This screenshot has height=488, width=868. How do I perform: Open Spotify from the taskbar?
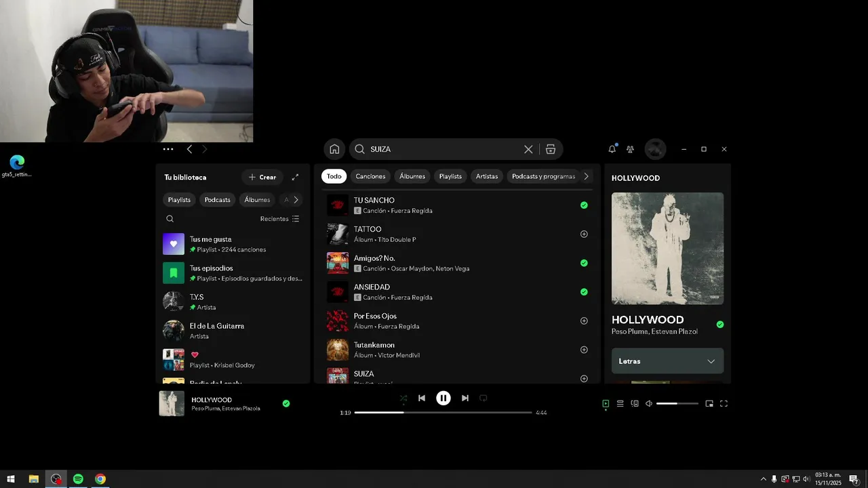click(78, 479)
